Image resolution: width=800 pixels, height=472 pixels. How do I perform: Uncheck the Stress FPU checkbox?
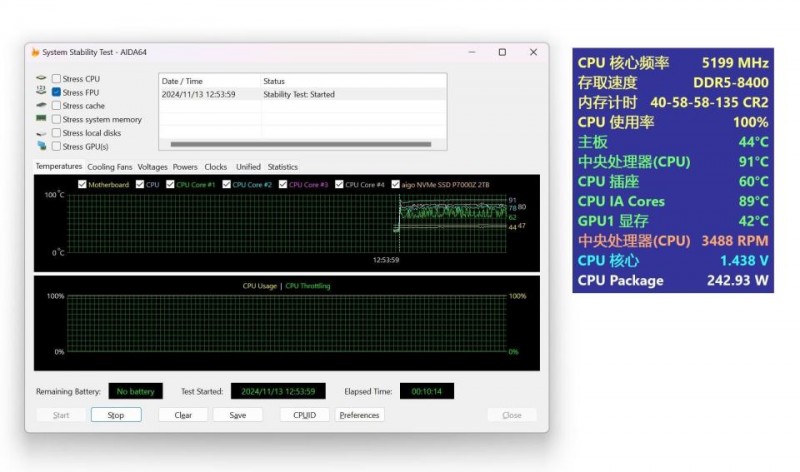coord(57,92)
